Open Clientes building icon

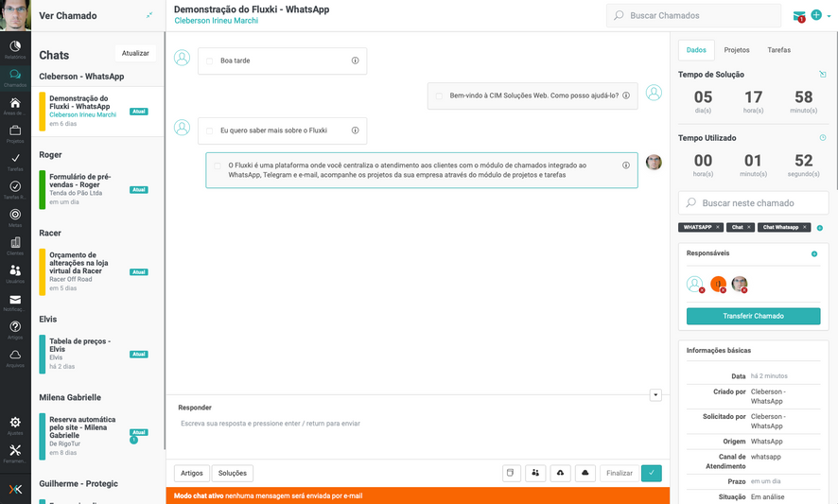tap(15, 245)
